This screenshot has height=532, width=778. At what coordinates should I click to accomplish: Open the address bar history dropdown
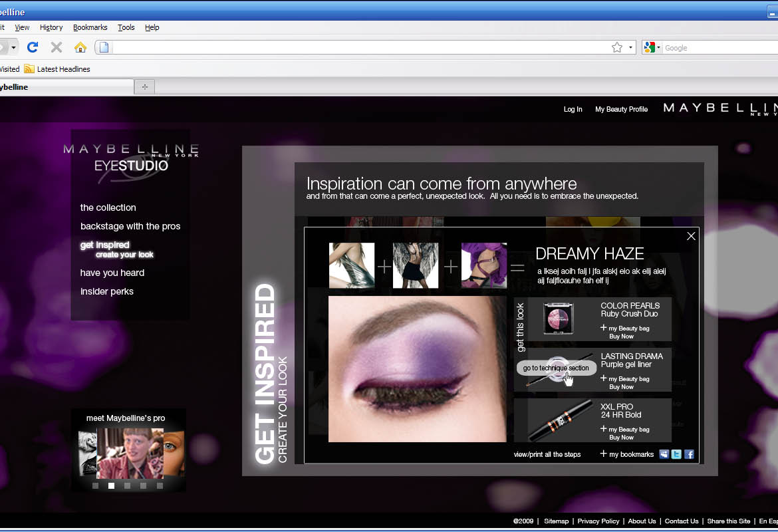point(631,48)
